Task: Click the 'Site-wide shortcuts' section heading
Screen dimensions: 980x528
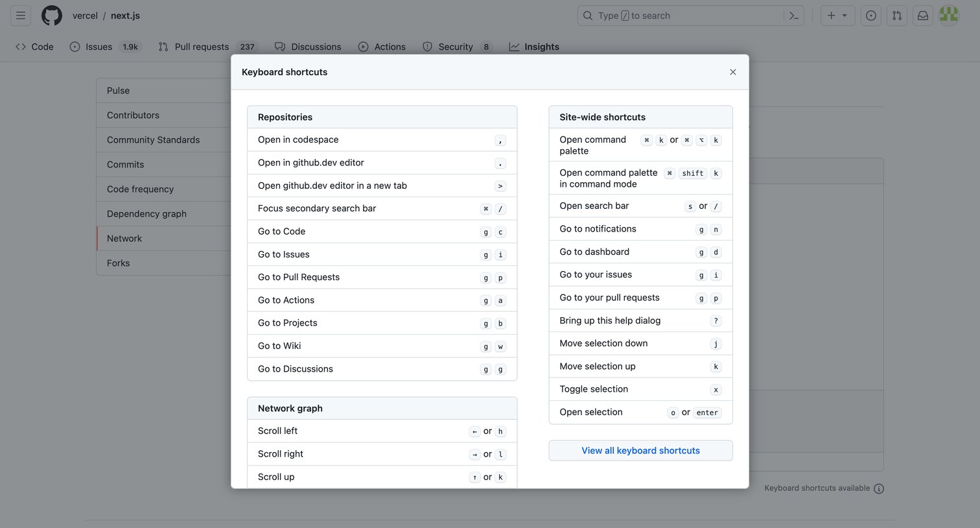Action: click(x=603, y=117)
